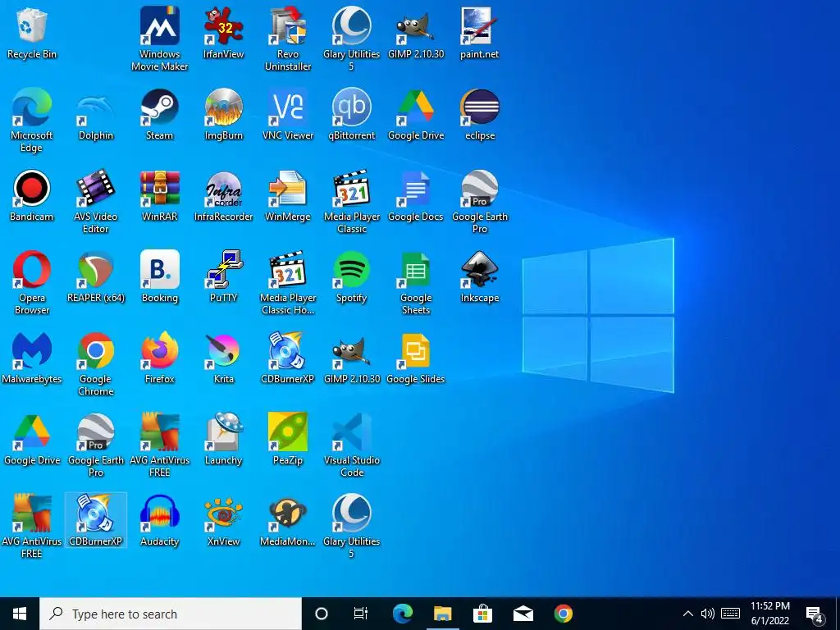Open the Mail app on taskbar
Image resolution: width=840 pixels, height=630 pixels.
523,614
